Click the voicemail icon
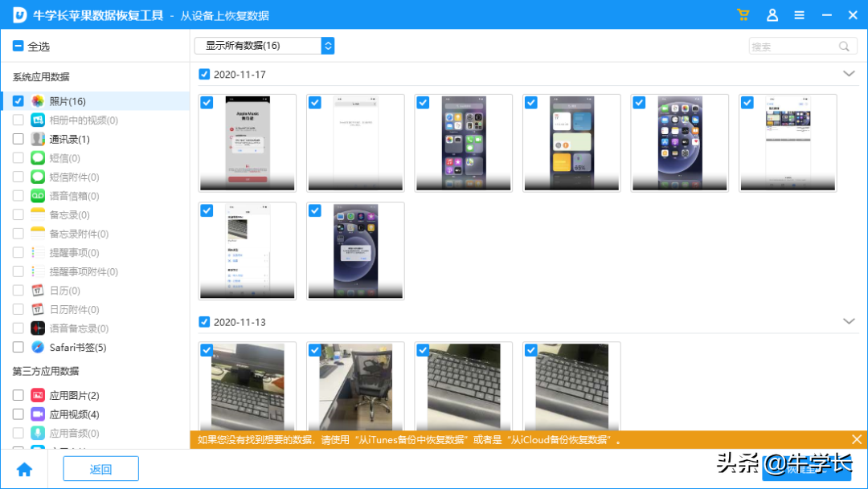This screenshot has height=489, width=868. [38, 195]
